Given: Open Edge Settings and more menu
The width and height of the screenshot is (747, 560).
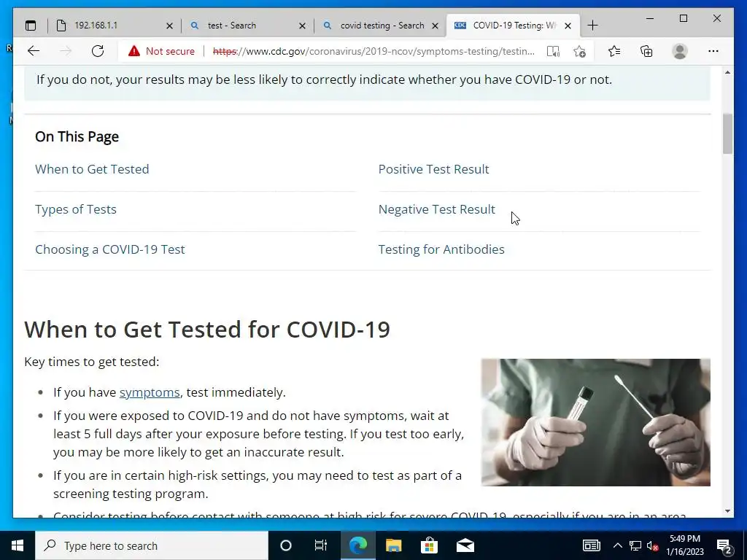Looking at the screenshot, I should click(713, 51).
